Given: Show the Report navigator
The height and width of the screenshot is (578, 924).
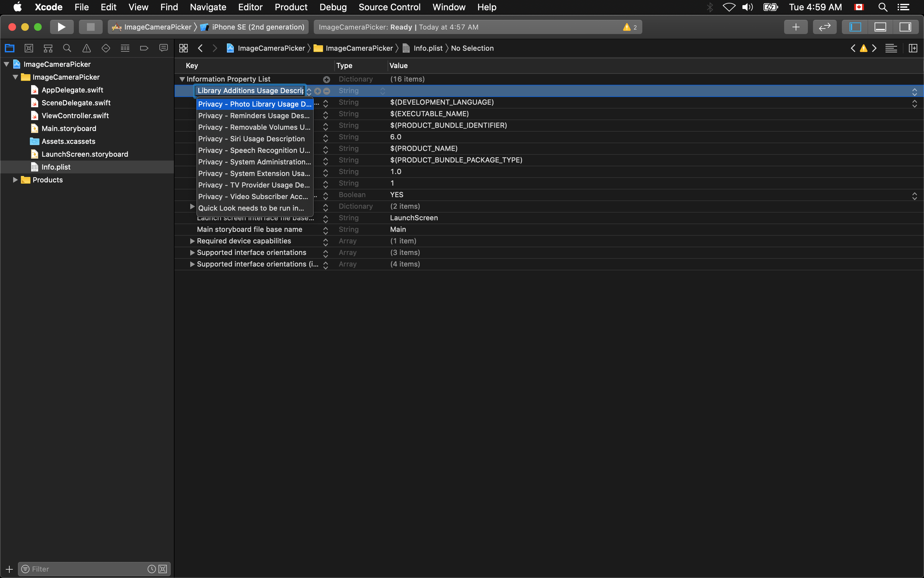Looking at the screenshot, I should coord(163,48).
